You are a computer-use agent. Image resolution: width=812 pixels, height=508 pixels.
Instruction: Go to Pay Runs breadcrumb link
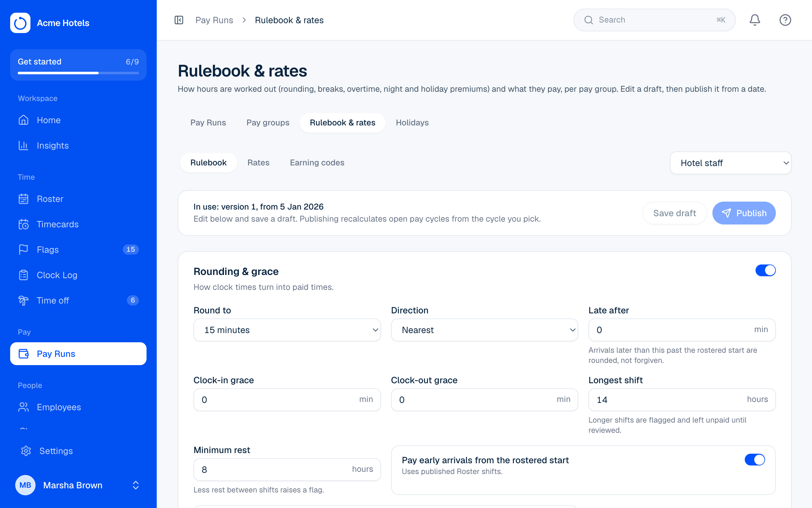pos(214,20)
